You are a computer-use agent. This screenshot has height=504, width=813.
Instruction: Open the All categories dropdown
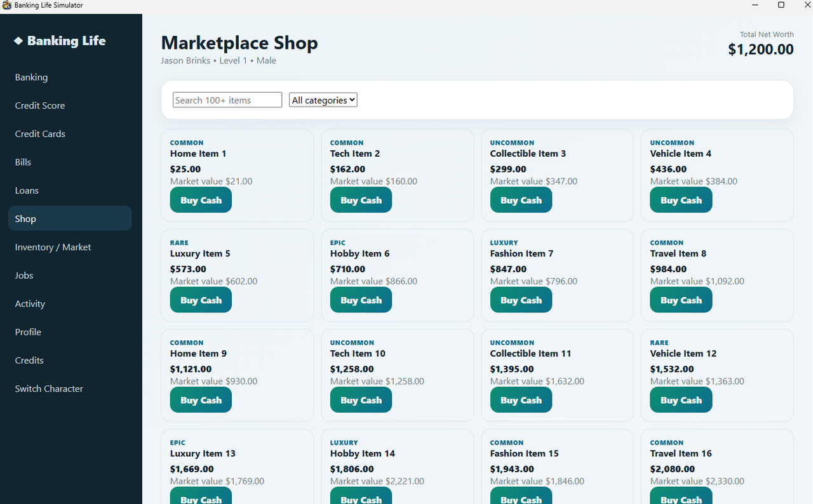[323, 100]
